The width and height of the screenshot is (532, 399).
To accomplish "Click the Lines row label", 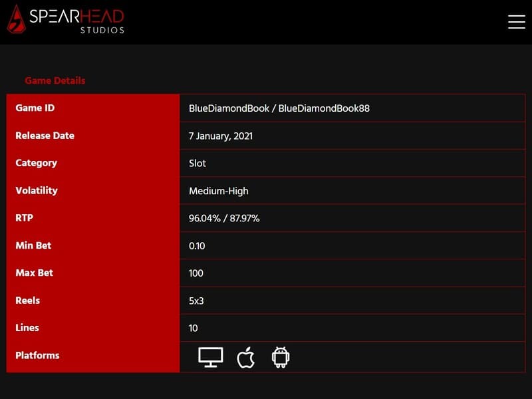I will (27, 328).
